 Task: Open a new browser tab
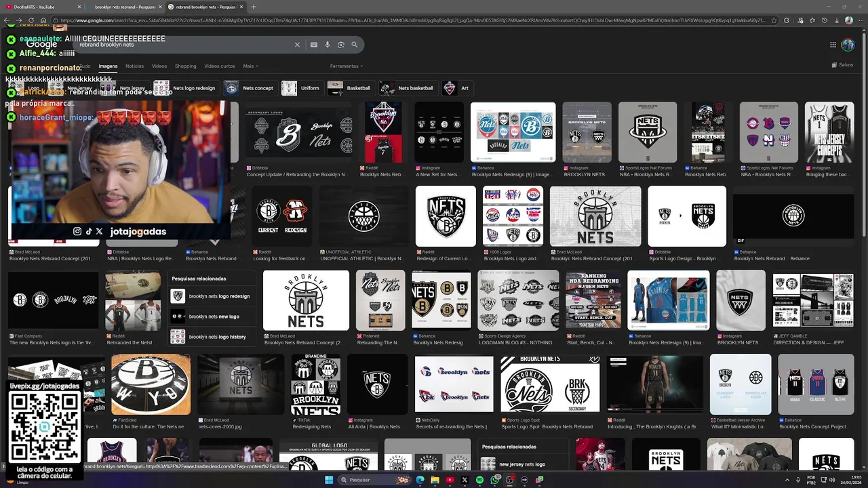coord(254,7)
